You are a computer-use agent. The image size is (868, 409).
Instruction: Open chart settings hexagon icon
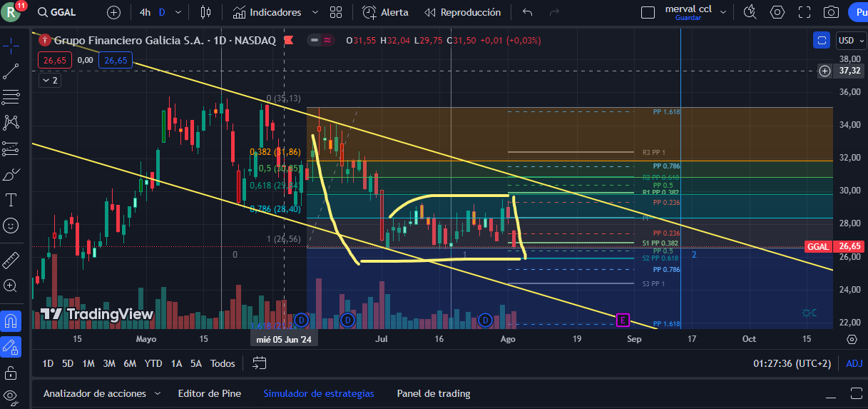pos(777,12)
